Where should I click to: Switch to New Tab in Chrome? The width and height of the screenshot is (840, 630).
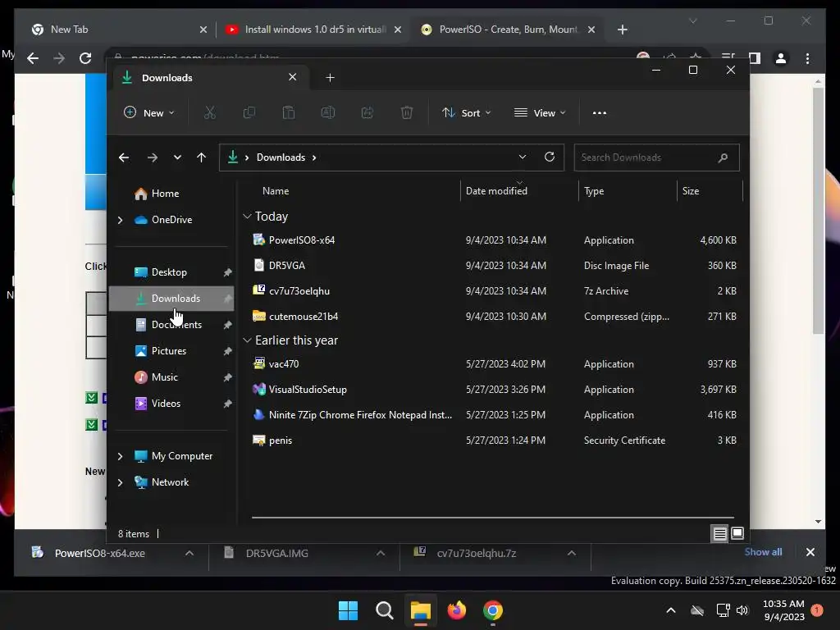[119, 30]
